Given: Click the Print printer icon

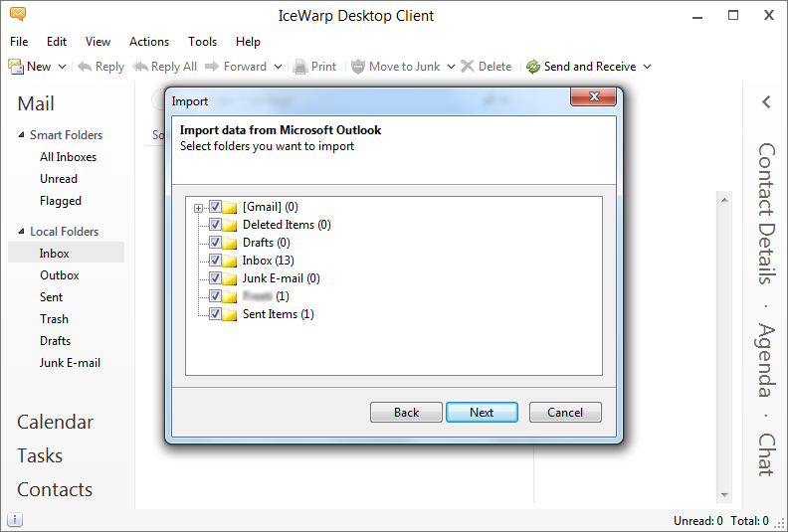Looking at the screenshot, I should 300,67.
